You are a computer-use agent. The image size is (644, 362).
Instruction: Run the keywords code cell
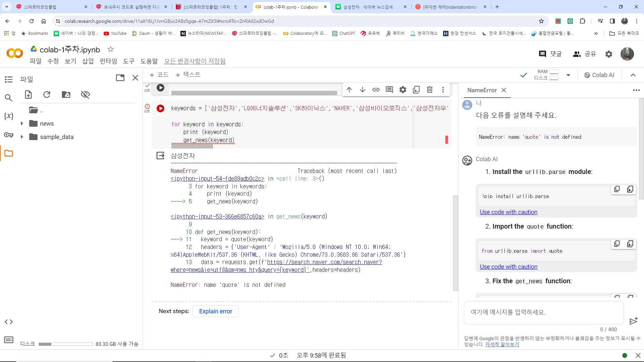pos(161,108)
